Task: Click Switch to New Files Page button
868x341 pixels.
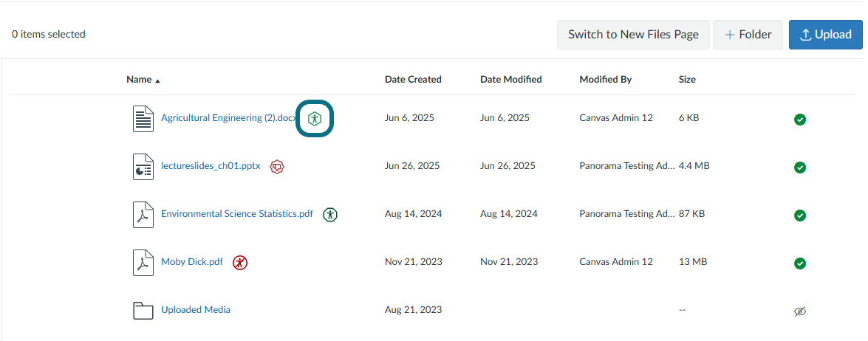Action: click(633, 35)
